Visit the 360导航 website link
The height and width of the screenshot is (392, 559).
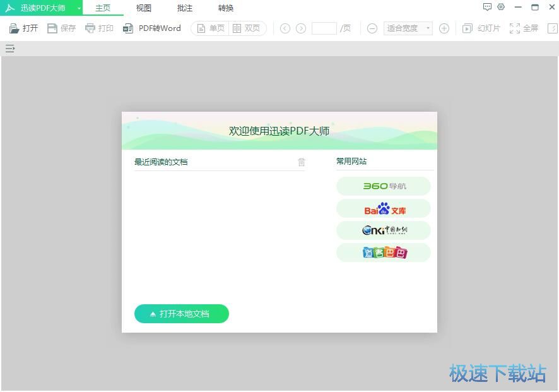coord(383,186)
